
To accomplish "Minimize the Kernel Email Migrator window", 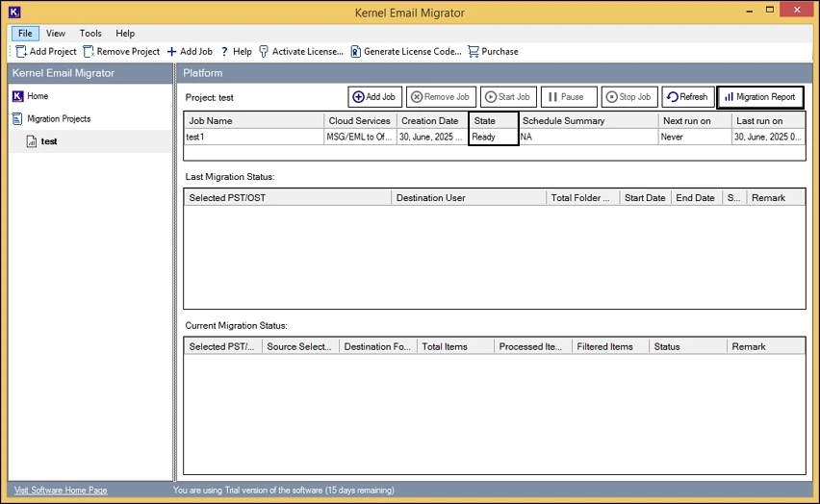I will (750, 11).
